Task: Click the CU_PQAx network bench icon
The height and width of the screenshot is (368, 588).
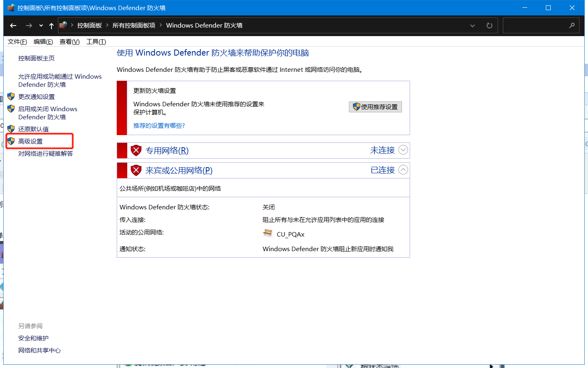Action: (267, 233)
